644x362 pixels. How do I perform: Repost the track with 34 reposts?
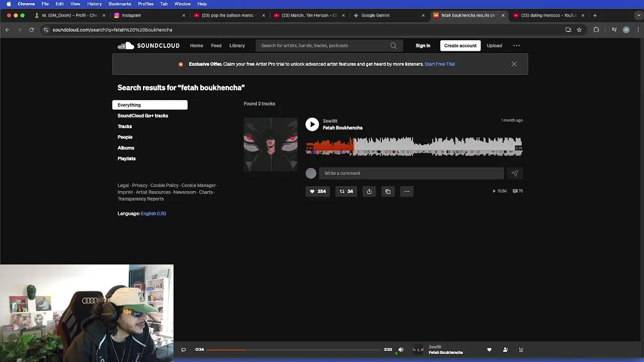[346, 192]
